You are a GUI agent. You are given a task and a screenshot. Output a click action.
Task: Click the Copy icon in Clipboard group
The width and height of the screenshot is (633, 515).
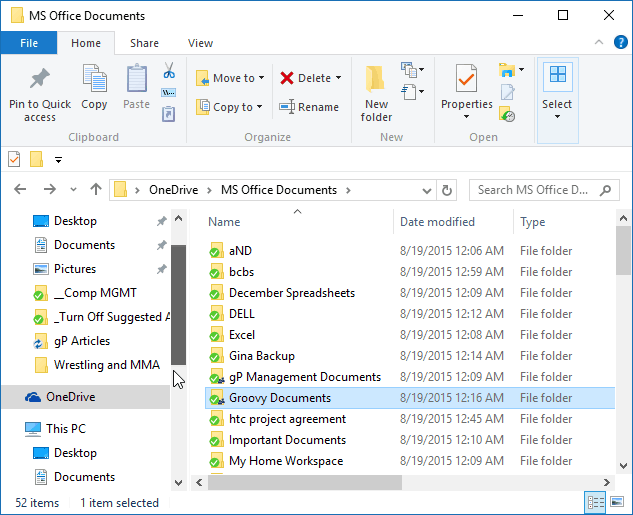[x=94, y=77]
